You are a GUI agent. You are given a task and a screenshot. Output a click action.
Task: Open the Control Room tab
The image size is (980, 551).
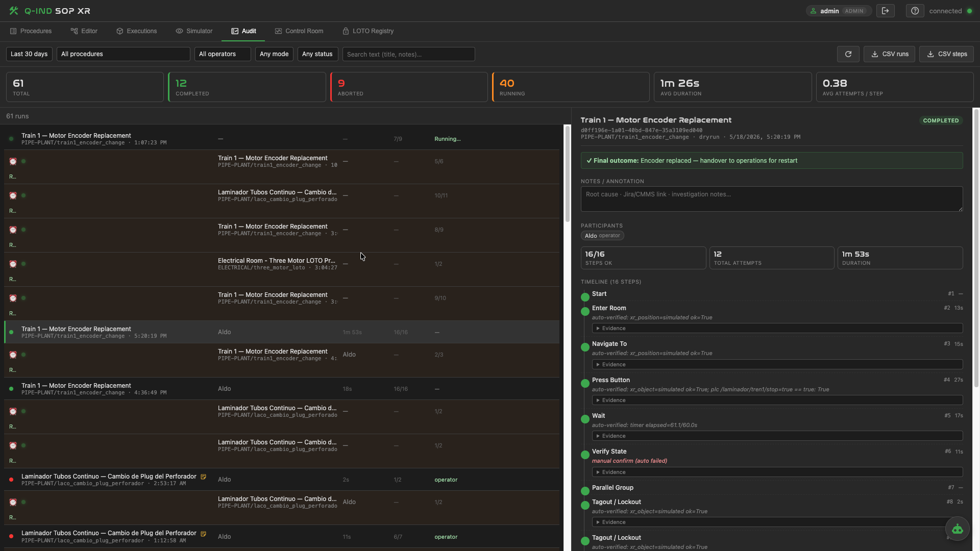click(x=299, y=31)
